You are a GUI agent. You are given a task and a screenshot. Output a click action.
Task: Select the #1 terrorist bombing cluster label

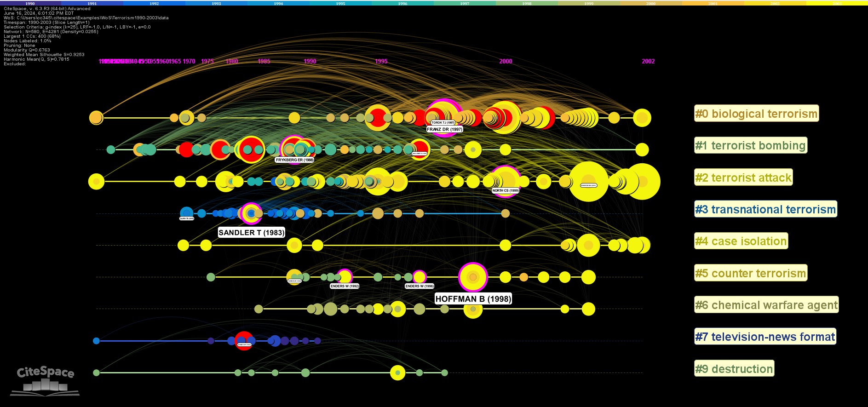click(750, 146)
